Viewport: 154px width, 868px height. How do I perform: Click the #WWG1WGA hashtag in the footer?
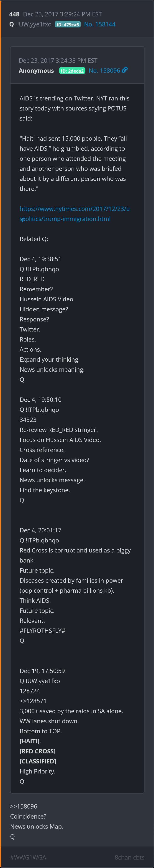pyautogui.click(x=28, y=857)
